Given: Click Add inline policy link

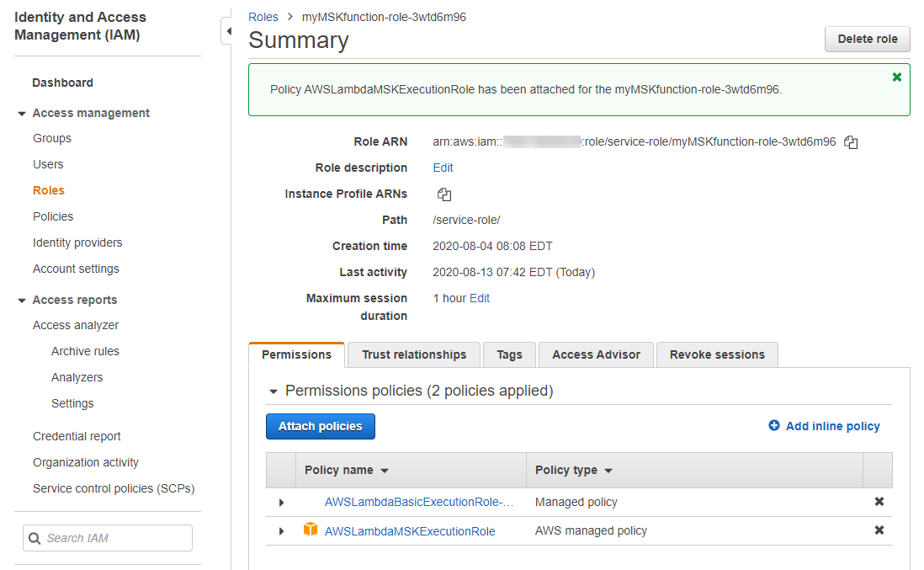Looking at the screenshot, I should 832,426.
